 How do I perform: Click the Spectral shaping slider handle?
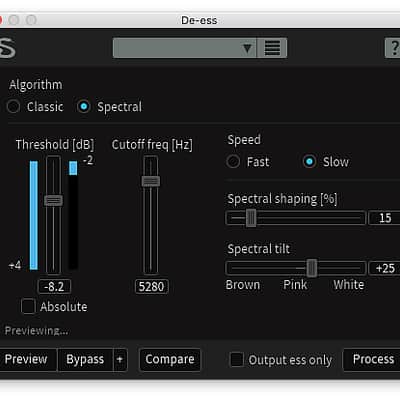point(251,218)
